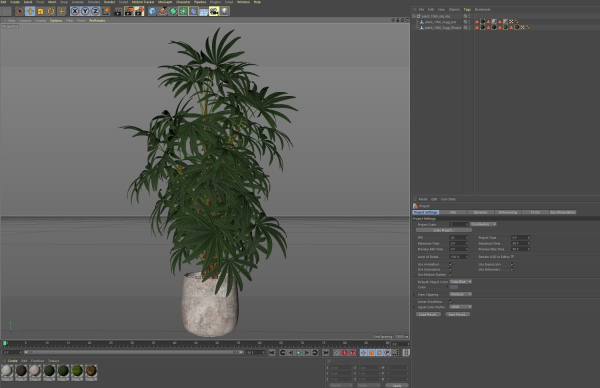This screenshot has height=388, width=600.
Task: Render the active view clapboard icon
Action: [118, 11]
